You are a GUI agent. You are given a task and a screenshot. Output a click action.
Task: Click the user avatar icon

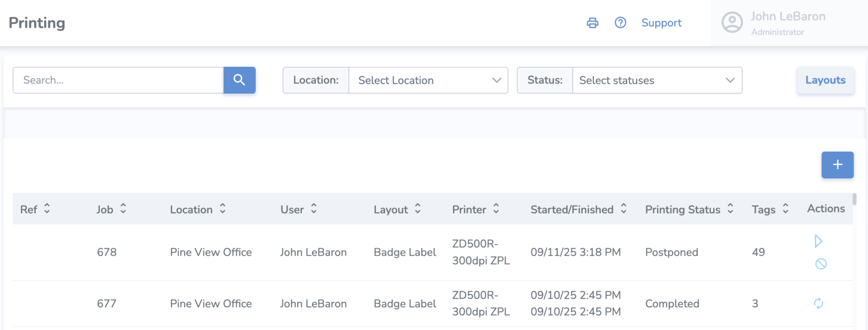(732, 23)
